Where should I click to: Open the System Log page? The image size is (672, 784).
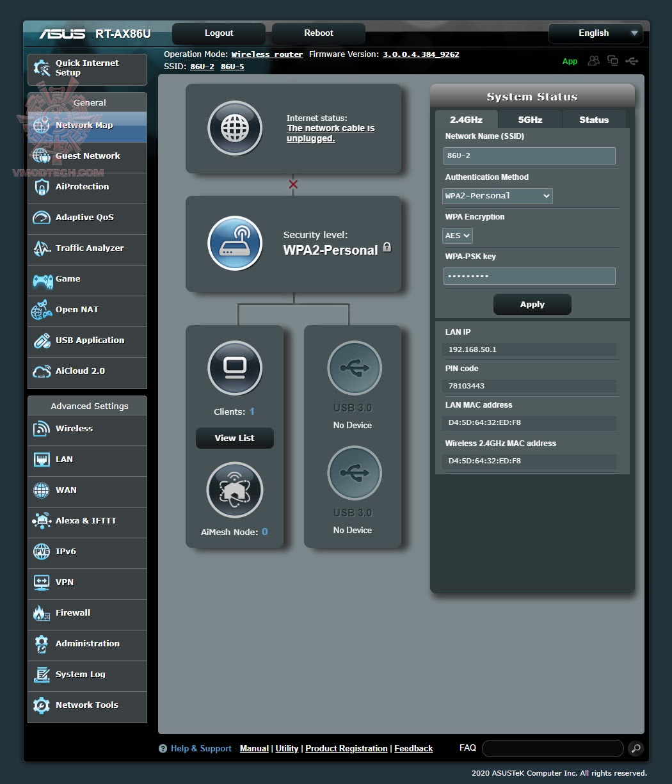click(79, 674)
